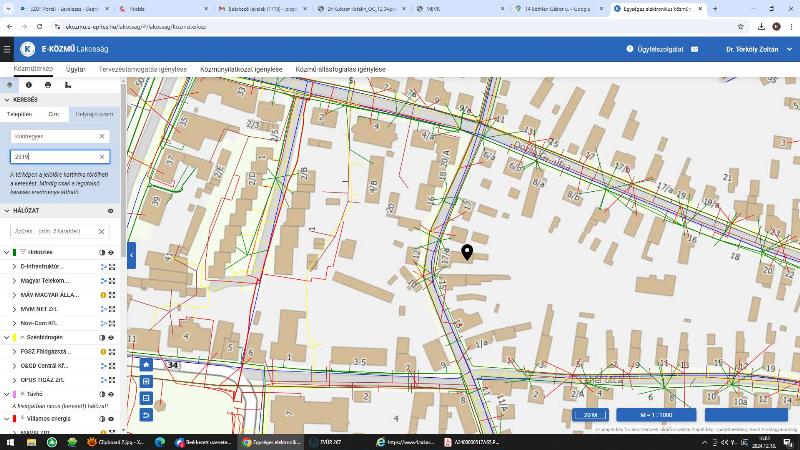Open the print tool in sidebar

[x=48, y=85]
